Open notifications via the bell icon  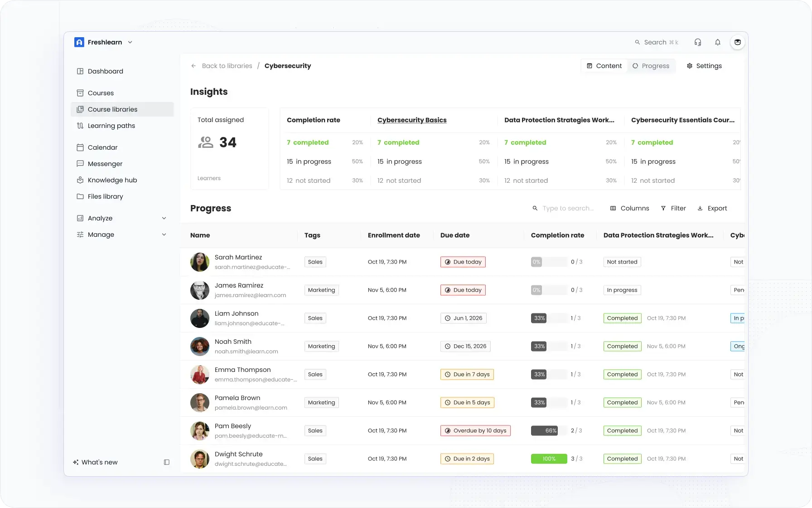coord(717,42)
